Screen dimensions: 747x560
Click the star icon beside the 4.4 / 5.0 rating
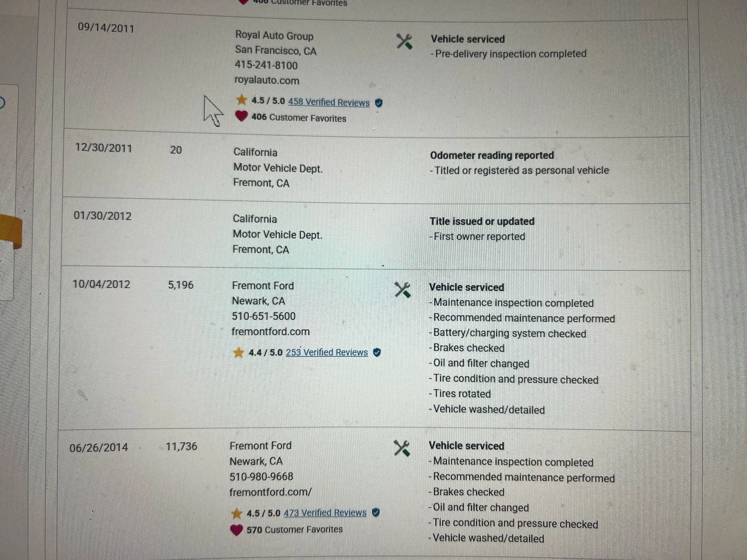coord(239,353)
